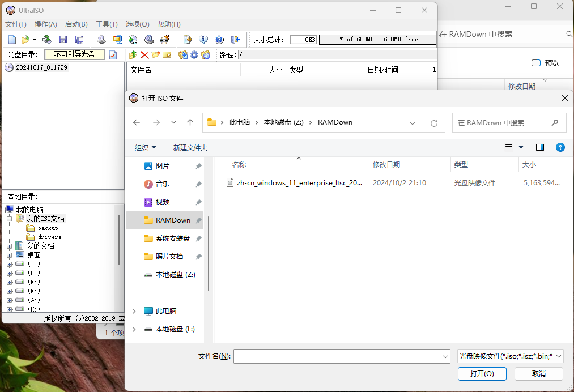Click the 0% of 650MB capacity bar
The height and width of the screenshot is (392, 574).
377,40
